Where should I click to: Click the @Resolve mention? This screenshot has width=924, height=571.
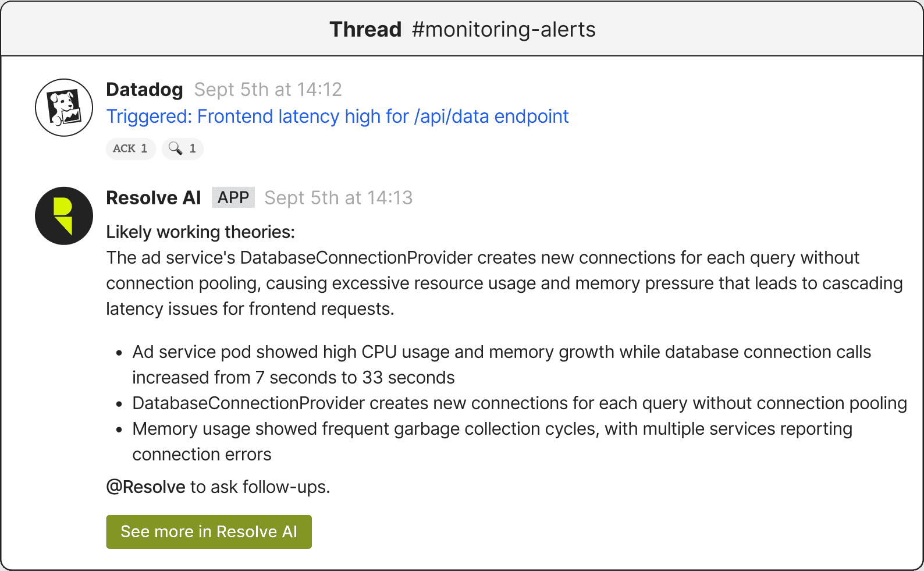[x=145, y=487]
